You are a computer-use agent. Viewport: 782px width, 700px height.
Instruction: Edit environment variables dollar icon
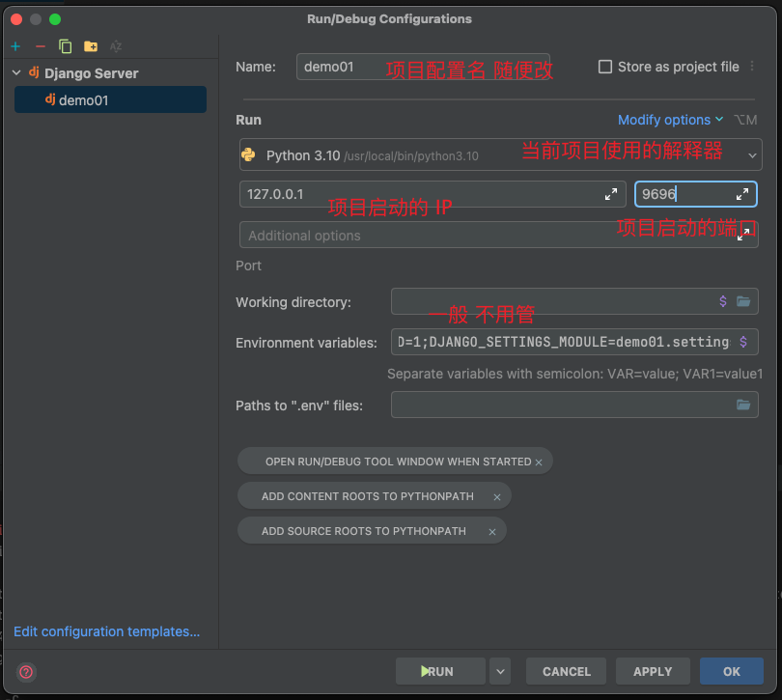743,342
